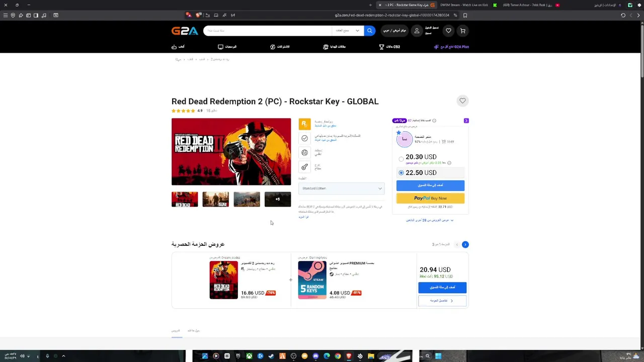Click the activation checkmark icon
644x362 pixels.
click(x=304, y=138)
